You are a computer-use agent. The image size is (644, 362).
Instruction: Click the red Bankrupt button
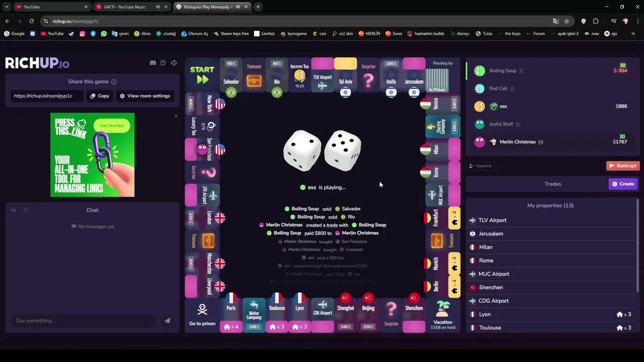point(623,166)
